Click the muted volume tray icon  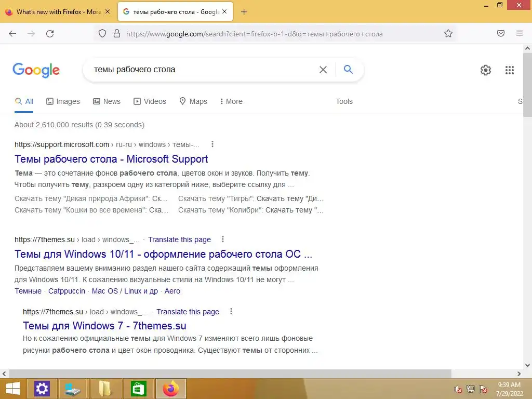click(458, 389)
